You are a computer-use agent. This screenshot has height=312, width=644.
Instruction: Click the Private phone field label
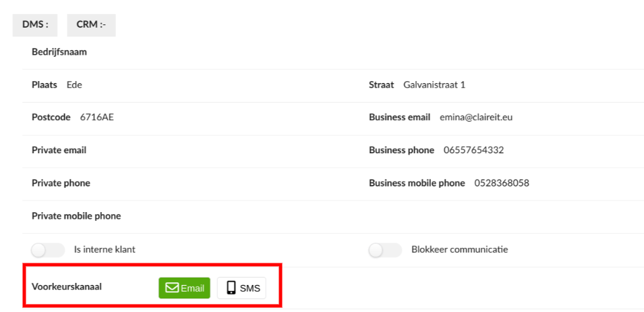(x=61, y=183)
